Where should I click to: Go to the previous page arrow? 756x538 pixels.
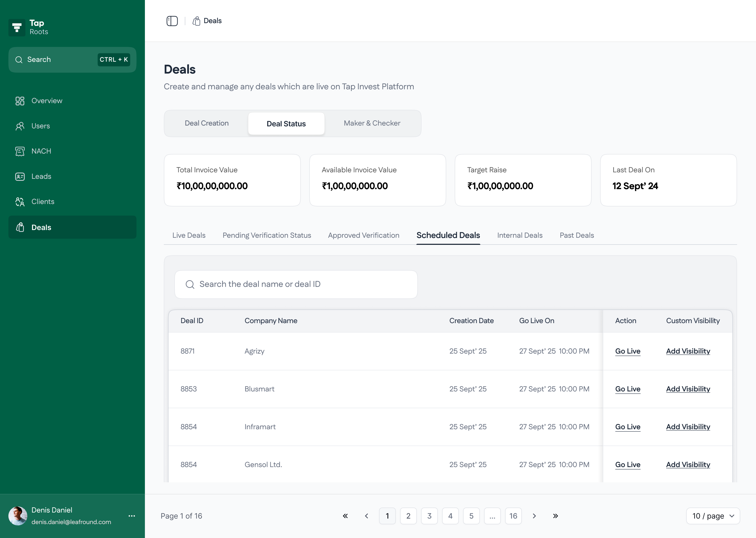(366, 516)
